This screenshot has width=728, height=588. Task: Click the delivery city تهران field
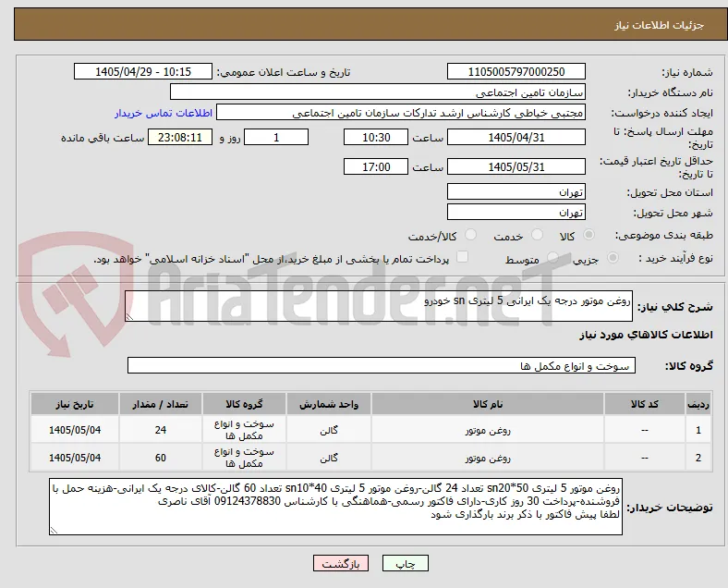click(x=516, y=213)
